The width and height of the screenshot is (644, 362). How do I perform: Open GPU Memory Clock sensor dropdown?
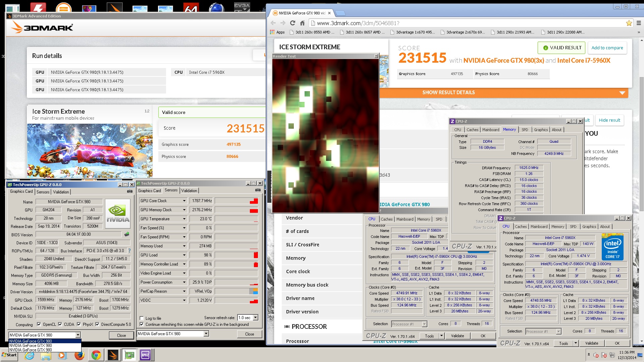184,210
